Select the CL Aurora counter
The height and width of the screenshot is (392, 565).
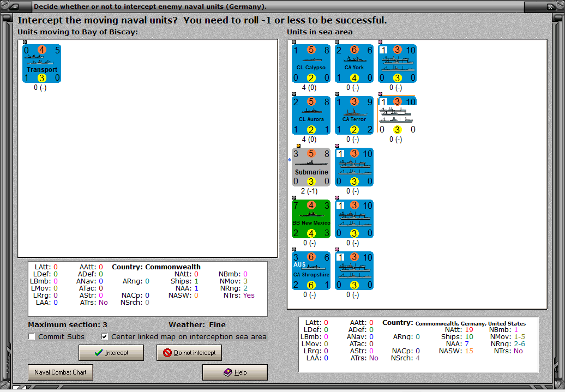(311, 114)
